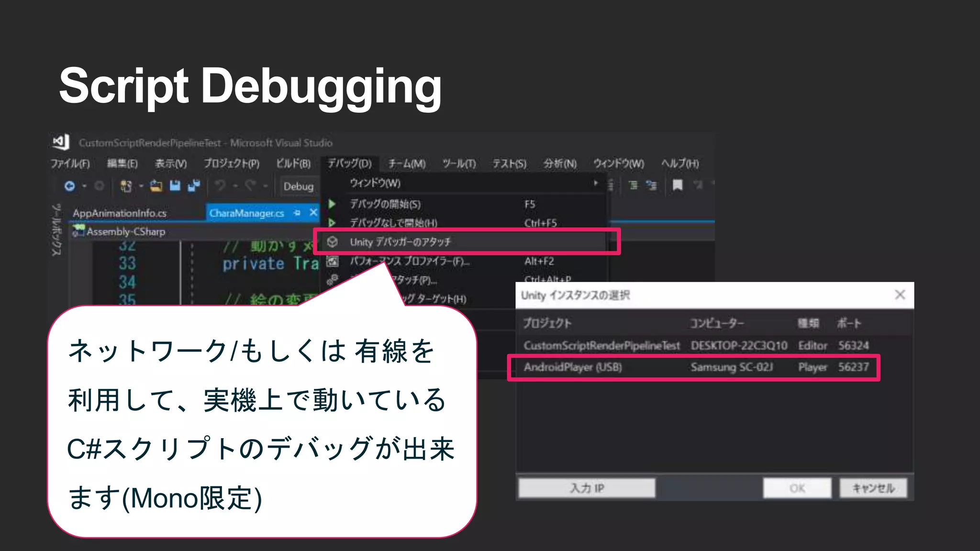
Task: Pin the CharaManager.cs tab
Action: [x=297, y=212]
